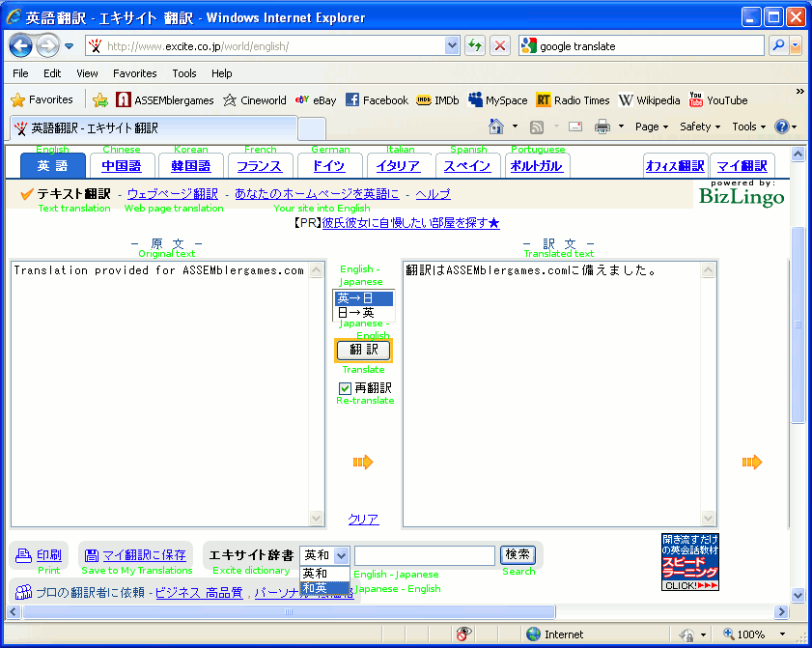The width and height of the screenshot is (812, 648).
Task: Choose 和英 in the dictionary dropdown list
Action: 324,588
